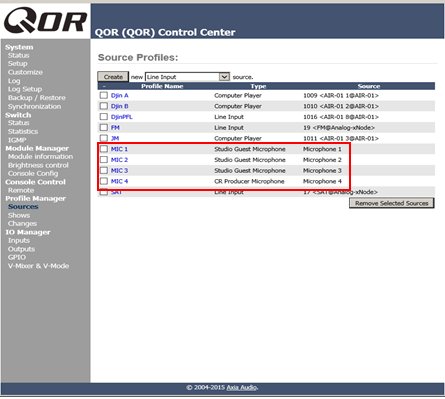Open Synchronization in the sidebar
The width and height of the screenshot is (445, 399).
(35, 106)
